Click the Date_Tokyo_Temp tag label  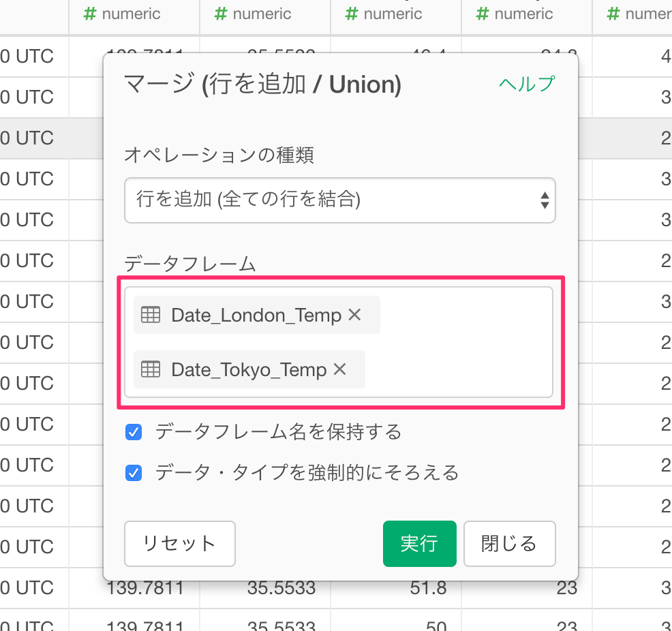point(249,370)
